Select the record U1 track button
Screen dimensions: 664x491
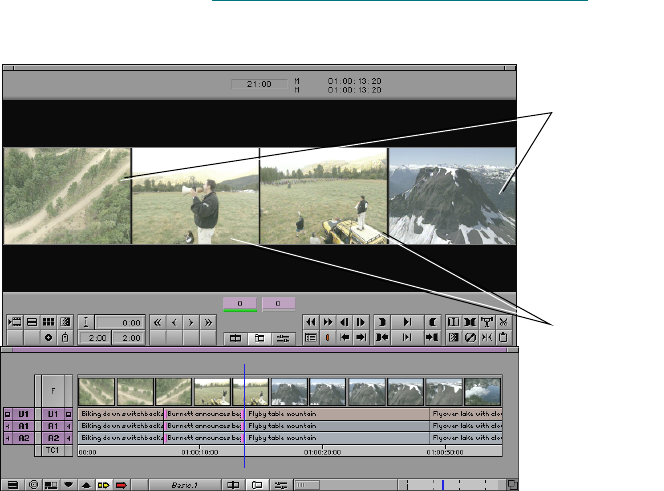(x=53, y=414)
